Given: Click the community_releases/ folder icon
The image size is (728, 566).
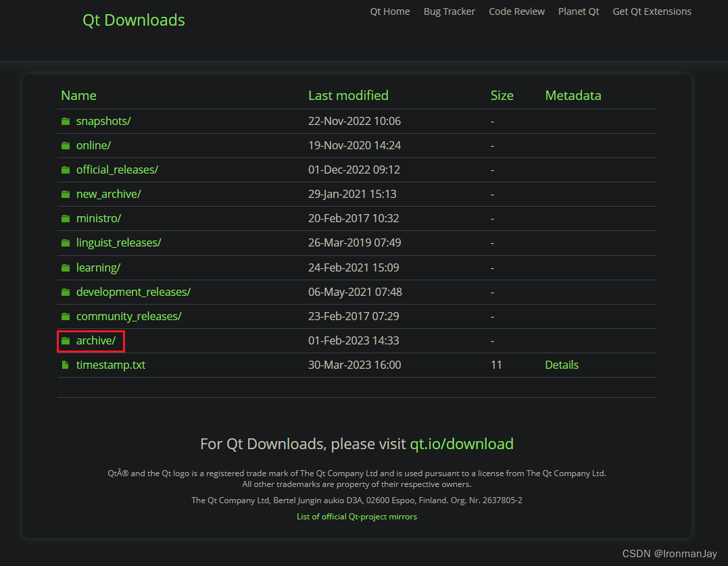Looking at the screenshot, I should point(66,316).
